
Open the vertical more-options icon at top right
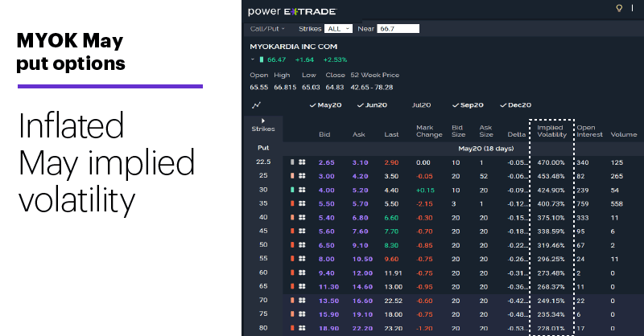tap(632, 8)
